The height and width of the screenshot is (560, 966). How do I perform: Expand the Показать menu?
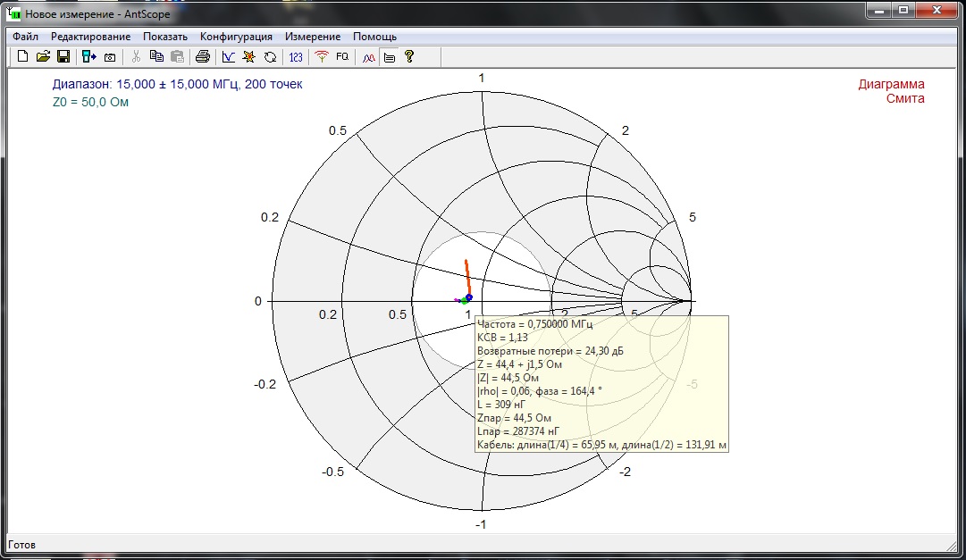point(165,37)
